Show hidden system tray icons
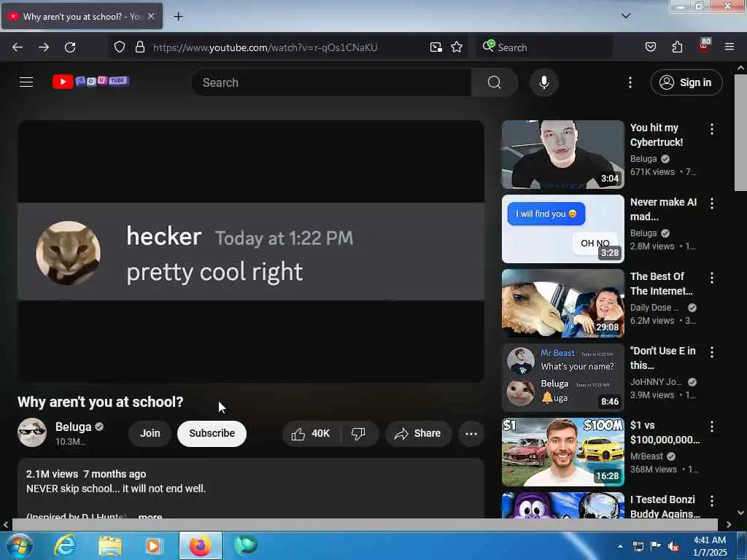747x560 pixels. tap(620, 546)
